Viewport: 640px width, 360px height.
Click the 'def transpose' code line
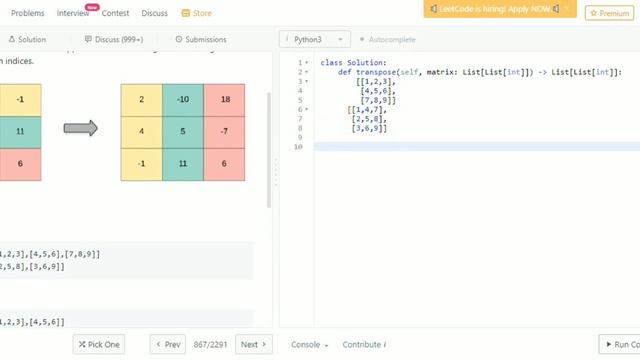pyautogui.click(x=480, y=72)
